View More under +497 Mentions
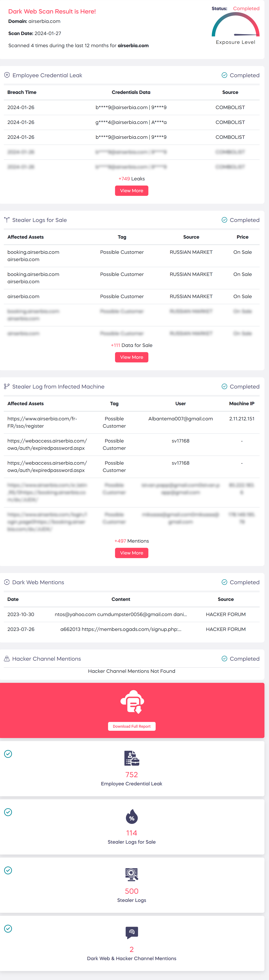269x980 pixels. [x=131, y=553]
